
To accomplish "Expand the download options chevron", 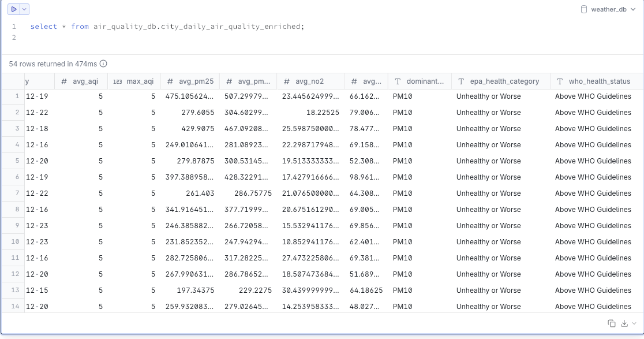I will (634, 323).
